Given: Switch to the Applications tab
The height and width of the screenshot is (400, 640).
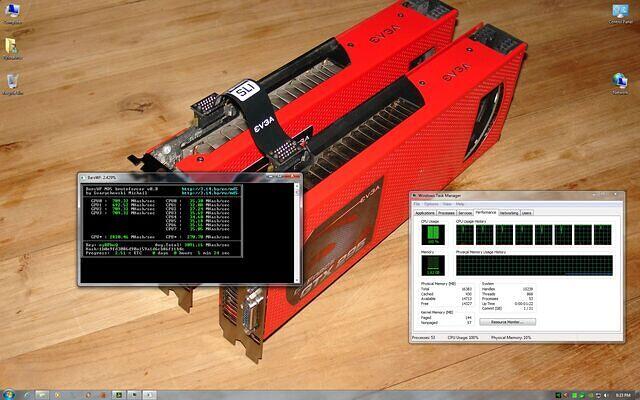Looking at the screenshot, I should 424,213.
